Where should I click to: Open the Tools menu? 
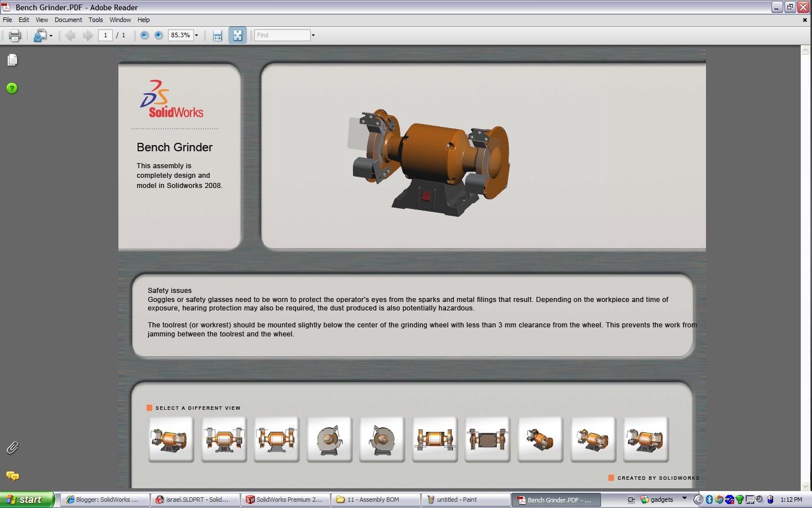click(95, 20)
